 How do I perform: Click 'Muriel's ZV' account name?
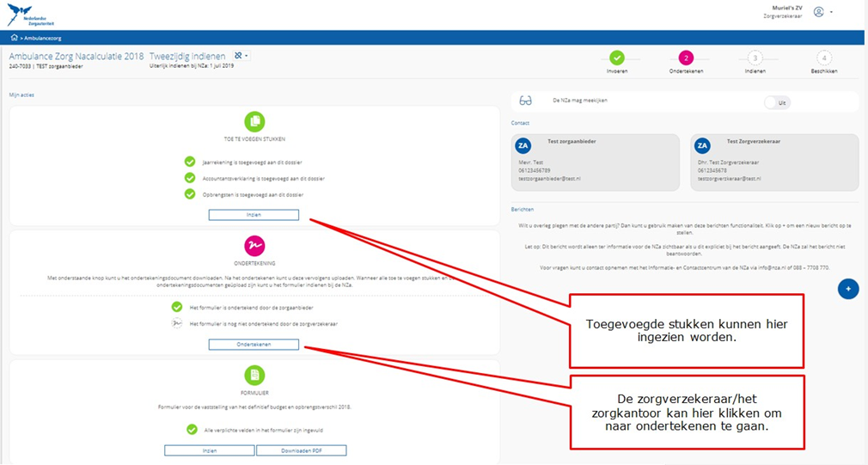[786, 8]
